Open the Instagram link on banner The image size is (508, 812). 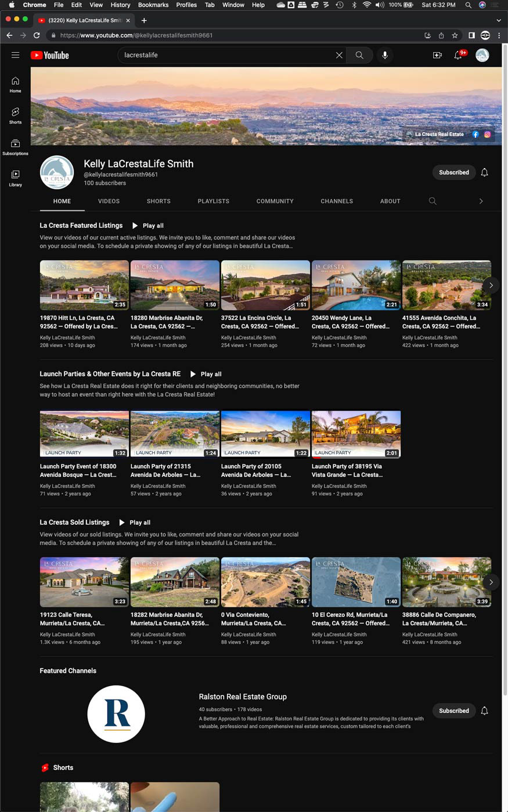[487, 134]
